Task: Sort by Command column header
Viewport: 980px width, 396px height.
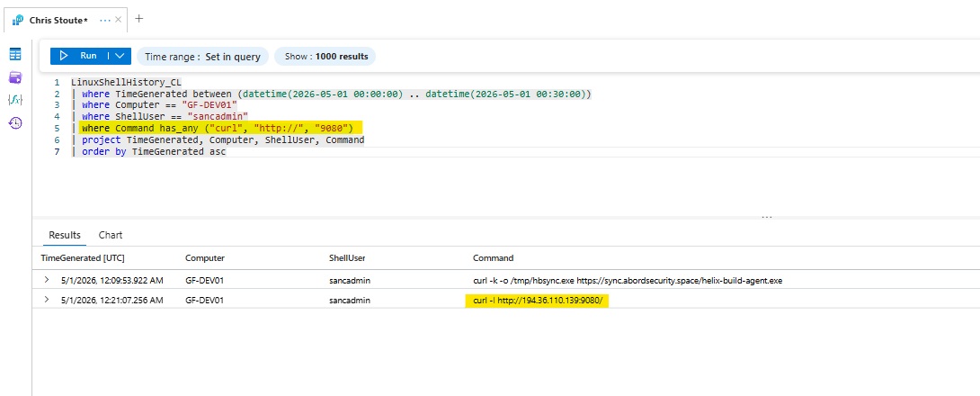Action: pos(493,257)
